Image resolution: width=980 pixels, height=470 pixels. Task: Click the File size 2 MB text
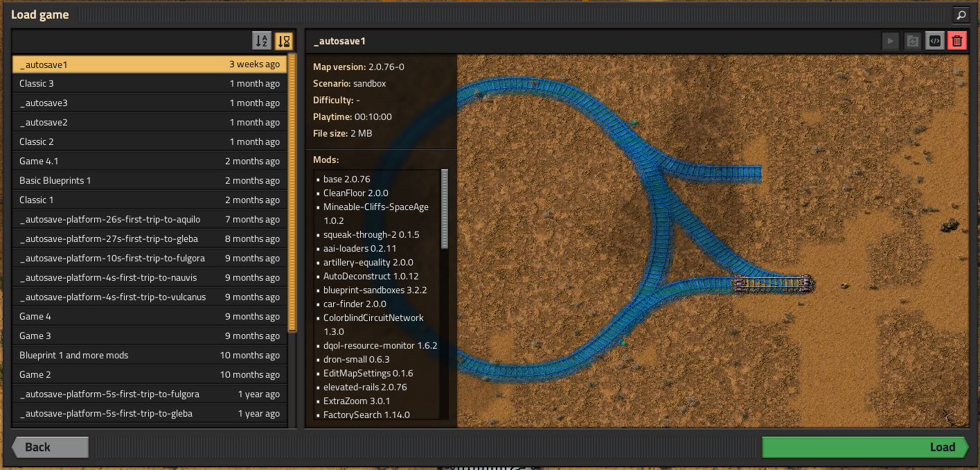click(x=343, y=133)
